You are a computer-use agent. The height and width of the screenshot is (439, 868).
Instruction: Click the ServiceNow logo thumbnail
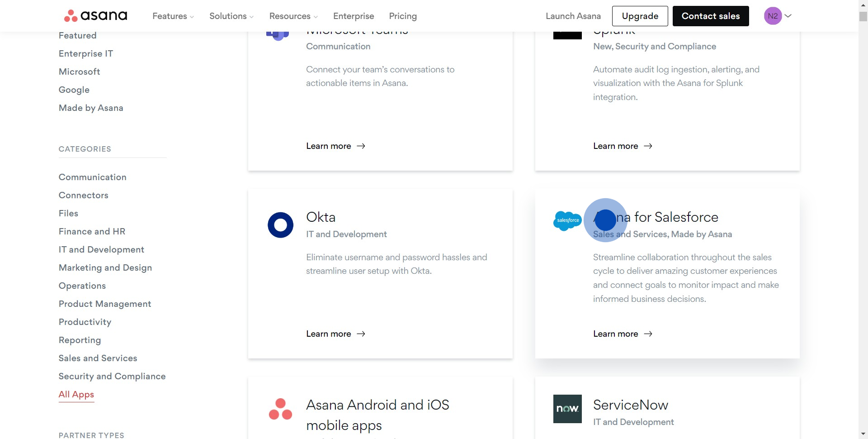pos(567,409)
